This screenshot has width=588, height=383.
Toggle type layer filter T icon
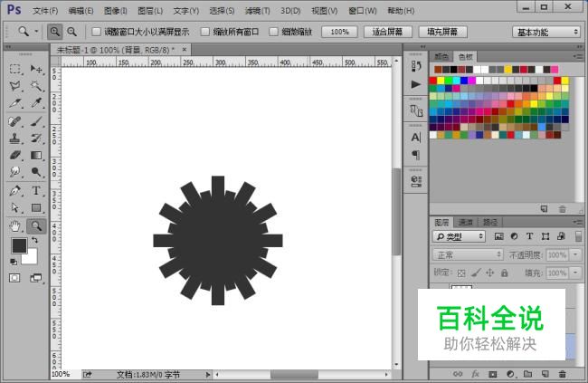[x=529, y=236]
